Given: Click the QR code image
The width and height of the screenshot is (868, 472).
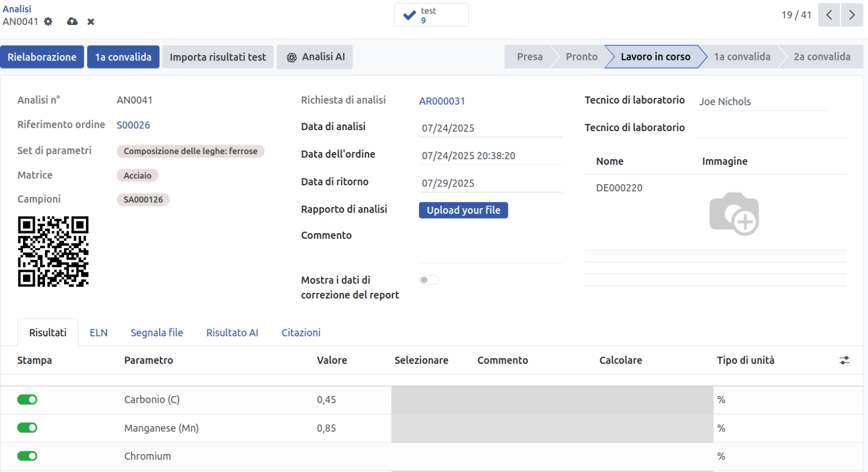Looking at the screenshot, I should point(53,251).
